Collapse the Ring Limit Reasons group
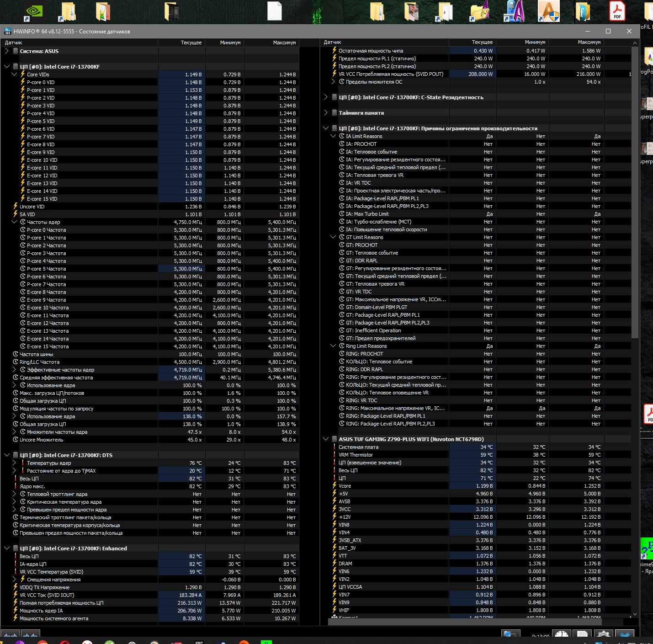This screenshot has width=653, height=644. (x=333, y=346)
